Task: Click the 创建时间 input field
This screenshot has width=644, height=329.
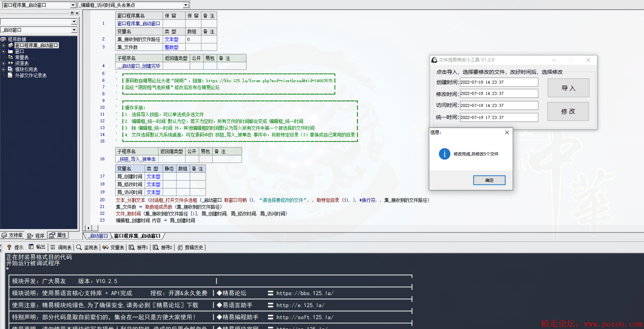Action: tap(499, 82)
